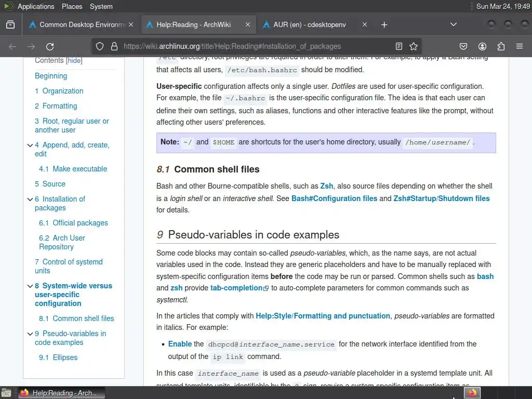The width and height of the screenshot is (532, 399).
Task: Open Help:Style/Formatting and punctuation link
Action: (x=323, y=316)
